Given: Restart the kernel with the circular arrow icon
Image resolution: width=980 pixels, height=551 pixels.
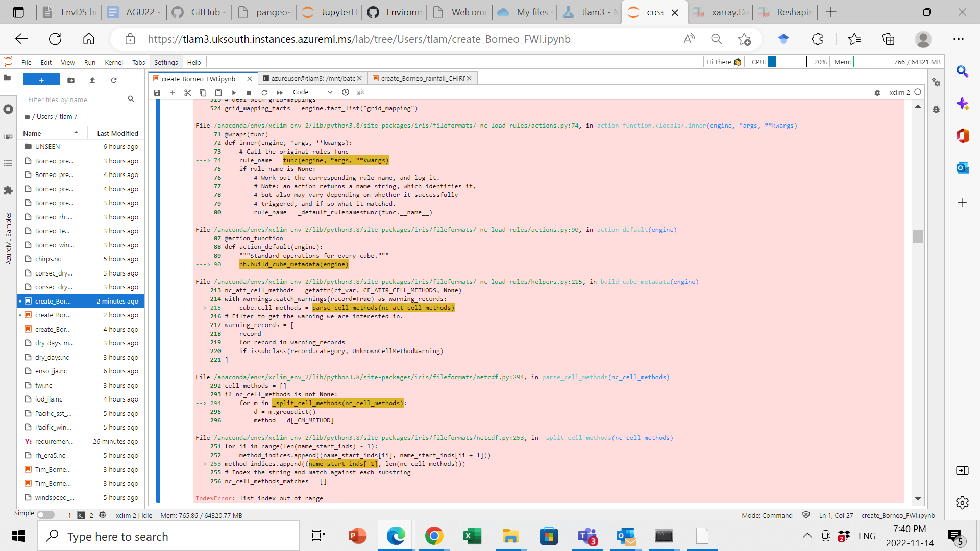Looking at the screenshot, I should click(x=264, y=92).
